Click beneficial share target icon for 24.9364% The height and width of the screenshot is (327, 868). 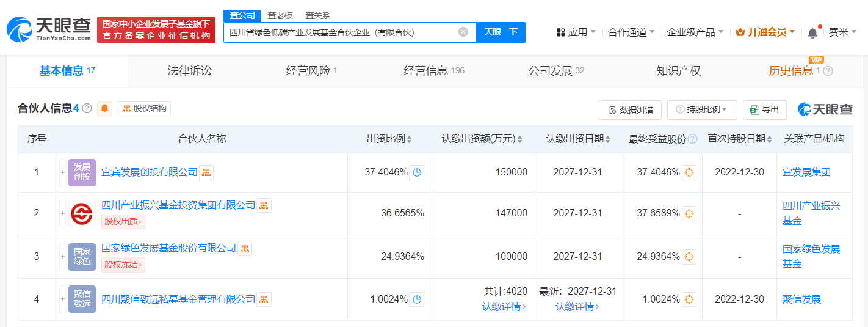[x=689, y=257]
